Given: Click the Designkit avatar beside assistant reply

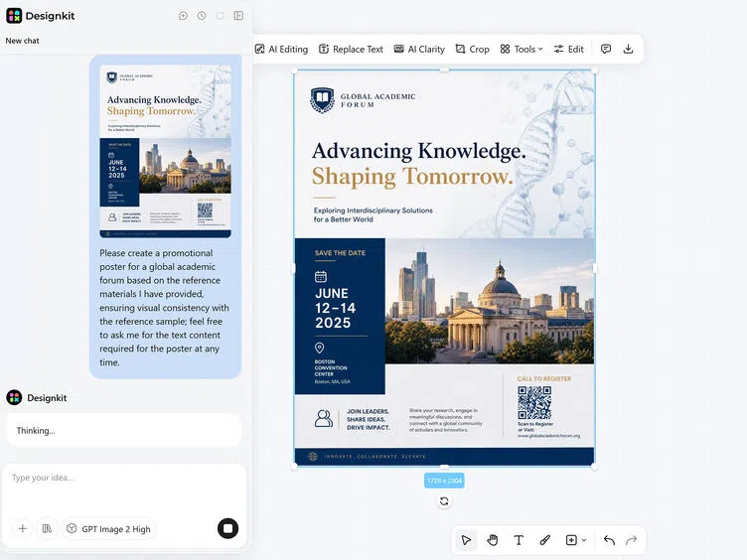Looking at the screenshot, I should coord(14,397).
